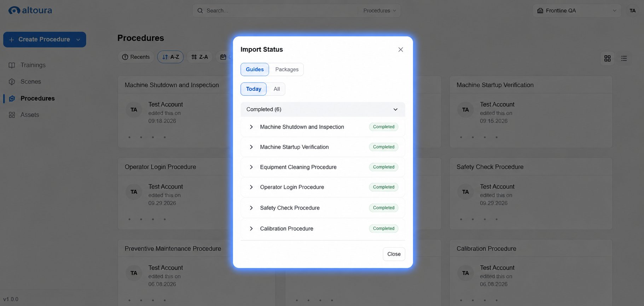644x306 pixels.
Task: Open the Create Procedure dropdown arrow
Action: (x=78, y=40)
